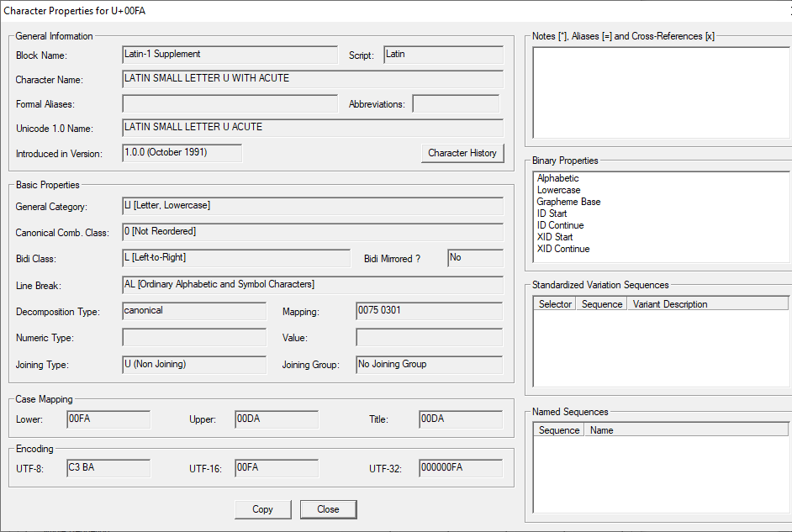Click the Variant Description column header
792x532 pixels.
pyautogui.click(x=670, y=304)
